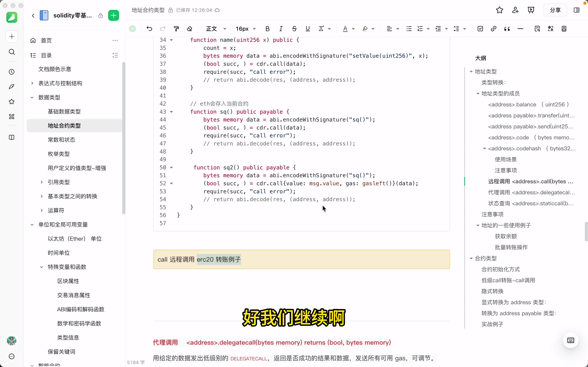Insert a hyperlink
This screenshot has width=588, height=367.
click(493, 28)
